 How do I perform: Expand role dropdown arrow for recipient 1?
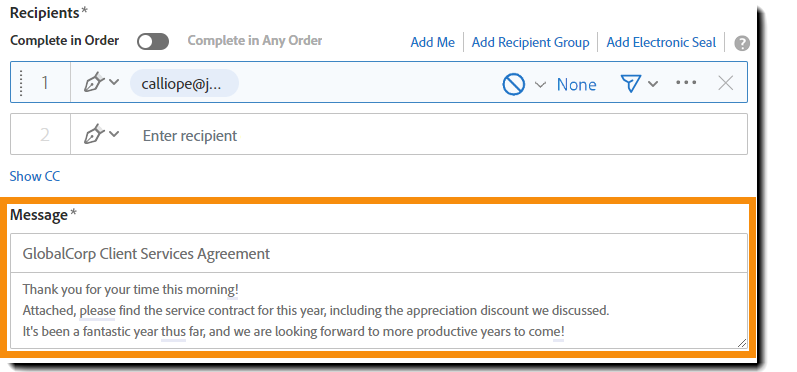[114, 82]
